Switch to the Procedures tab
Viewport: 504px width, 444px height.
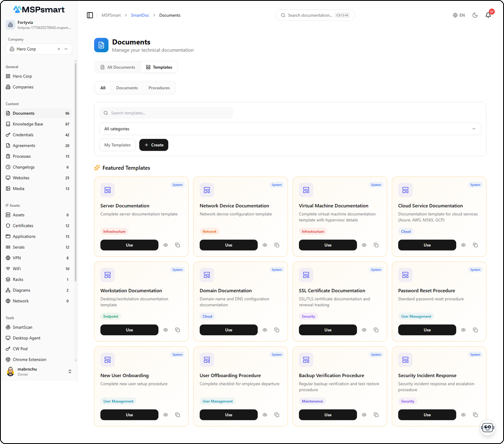tap(159, 88)
